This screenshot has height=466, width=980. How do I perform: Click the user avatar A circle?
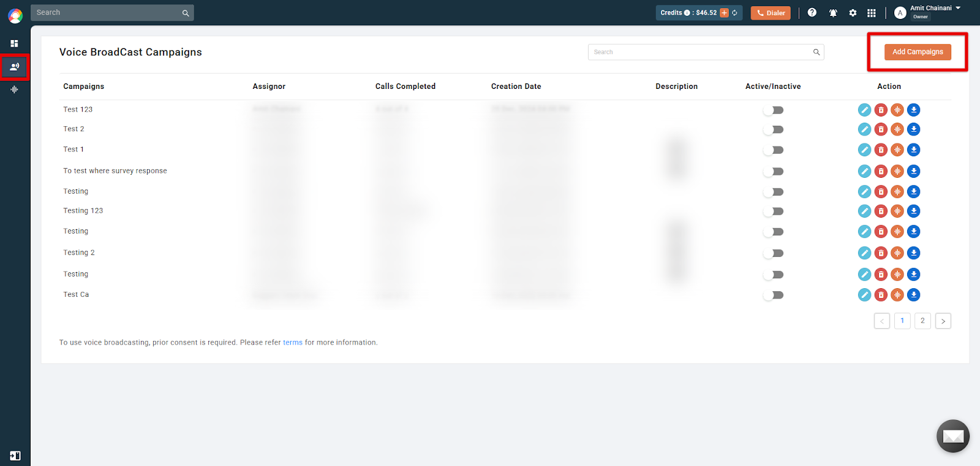click(900, 13)
